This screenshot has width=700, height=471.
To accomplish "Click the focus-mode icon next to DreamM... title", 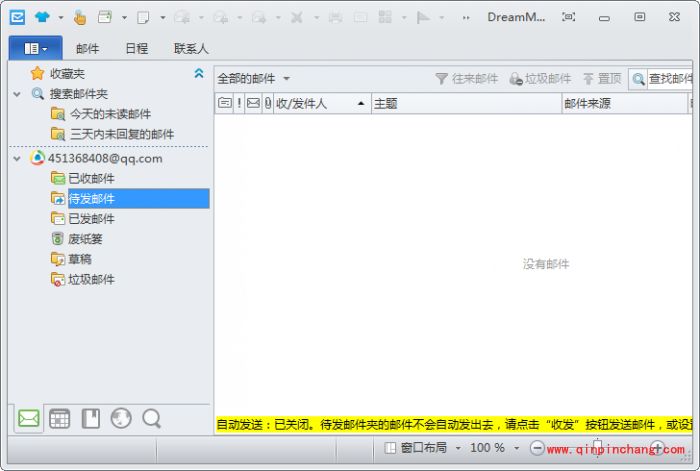I will (568, 17).
